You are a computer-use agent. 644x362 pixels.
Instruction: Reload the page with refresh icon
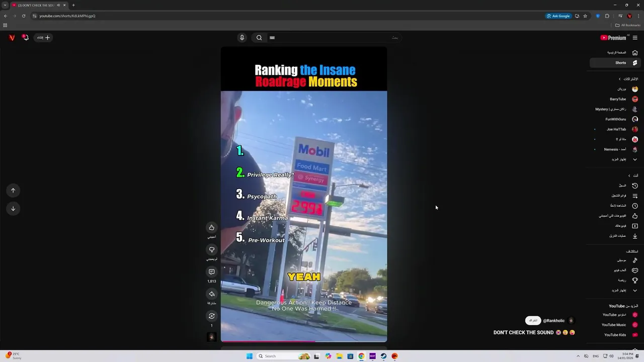tap(24, 16)
